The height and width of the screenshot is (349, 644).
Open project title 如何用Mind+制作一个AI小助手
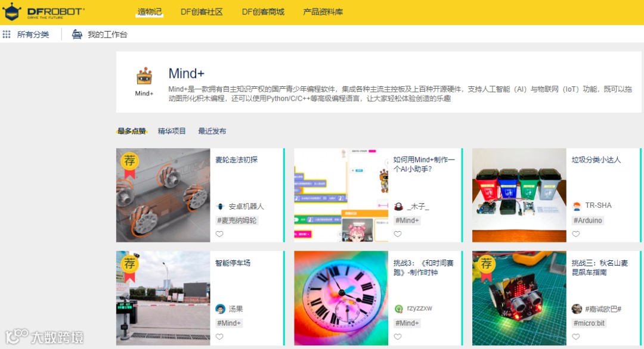pyautogui.click(x=424, y=164)
